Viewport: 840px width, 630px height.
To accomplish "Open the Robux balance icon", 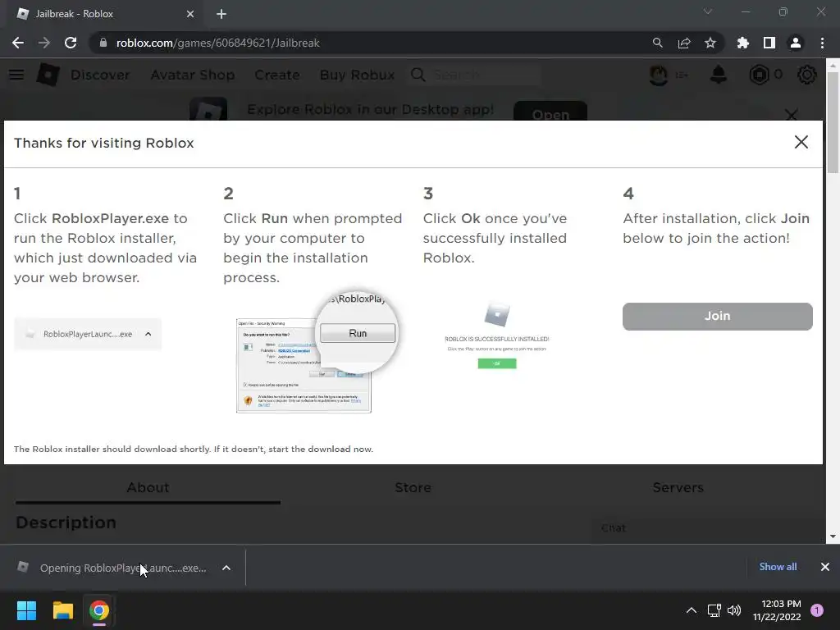I will point(759,75).
